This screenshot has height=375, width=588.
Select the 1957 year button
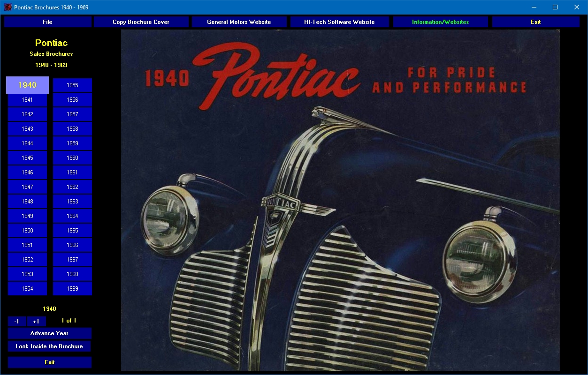click(72, 114)
